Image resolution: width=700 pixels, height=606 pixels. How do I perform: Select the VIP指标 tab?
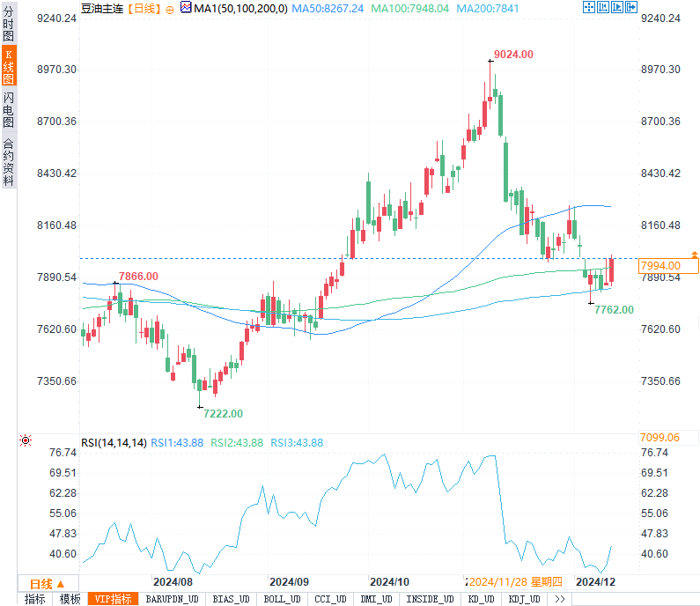pyautogui.click(x=113, y=599)
